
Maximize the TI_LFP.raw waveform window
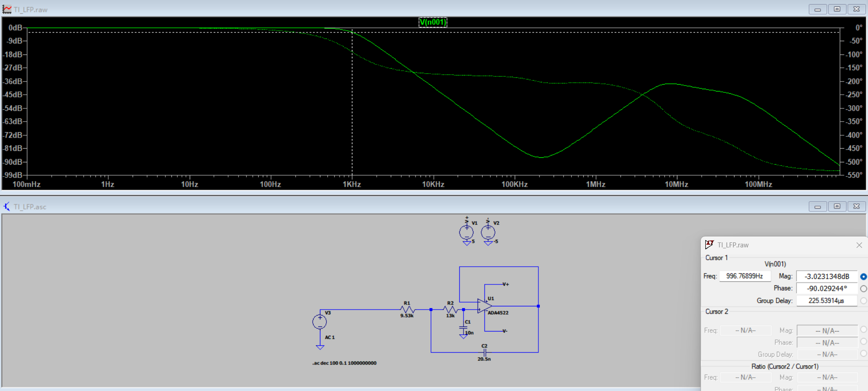[837, 9]
